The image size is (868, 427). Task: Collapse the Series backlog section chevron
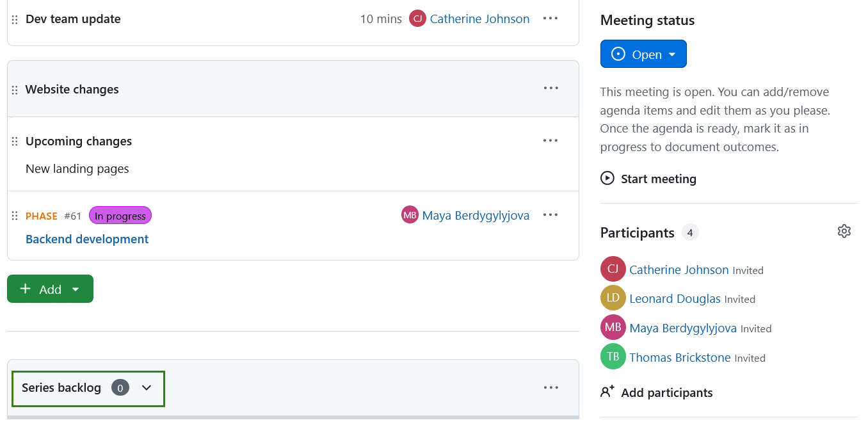click(x=147, y=388)
